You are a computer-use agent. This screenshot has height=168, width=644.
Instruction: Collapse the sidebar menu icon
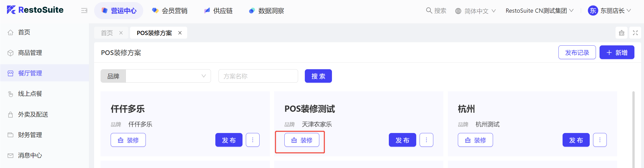[84, 11]
